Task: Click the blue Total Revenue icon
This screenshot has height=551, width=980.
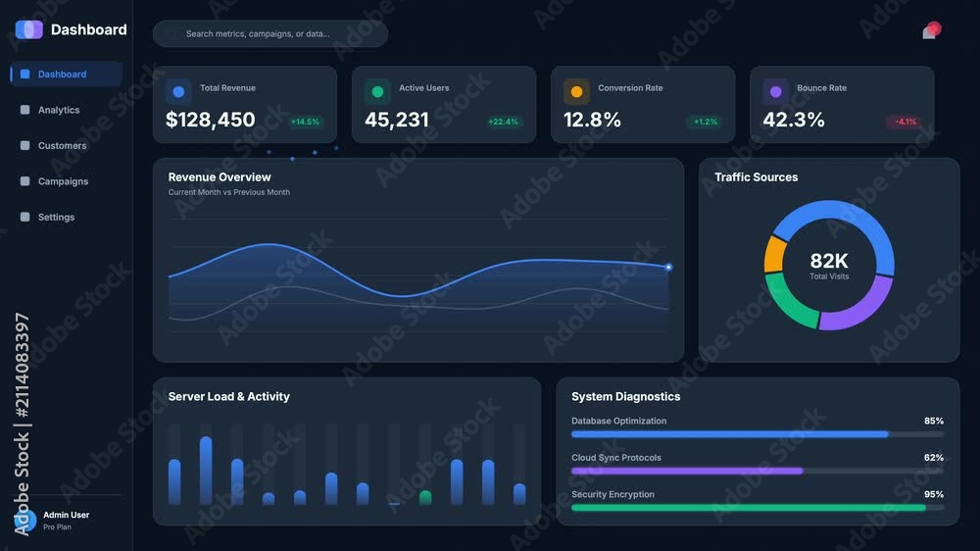Action: (x=178, y=92)
